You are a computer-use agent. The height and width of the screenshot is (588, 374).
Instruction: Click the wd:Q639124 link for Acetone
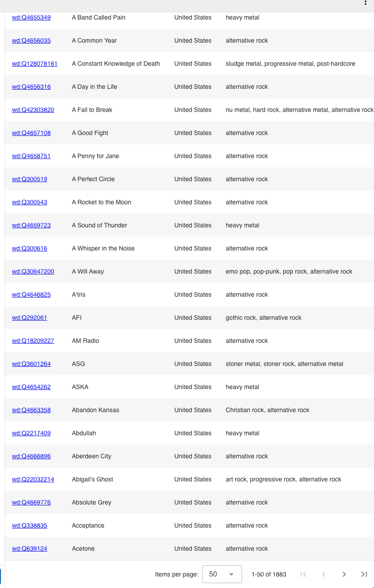(29, 548)
